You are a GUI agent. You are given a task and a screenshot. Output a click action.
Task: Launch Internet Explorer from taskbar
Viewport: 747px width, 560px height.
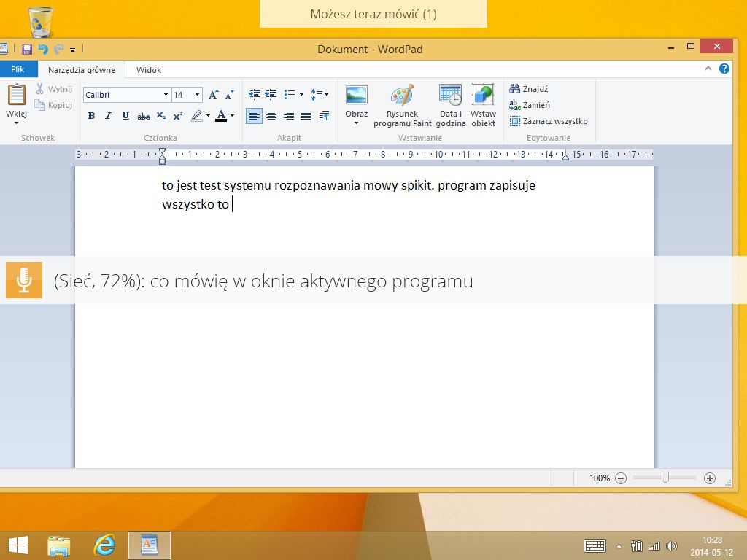tap(104, 545)
